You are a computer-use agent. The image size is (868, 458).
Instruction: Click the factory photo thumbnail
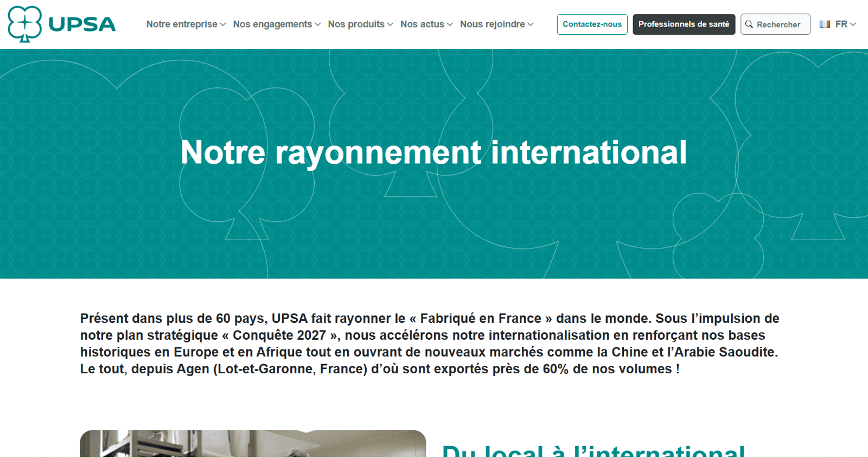253,444
